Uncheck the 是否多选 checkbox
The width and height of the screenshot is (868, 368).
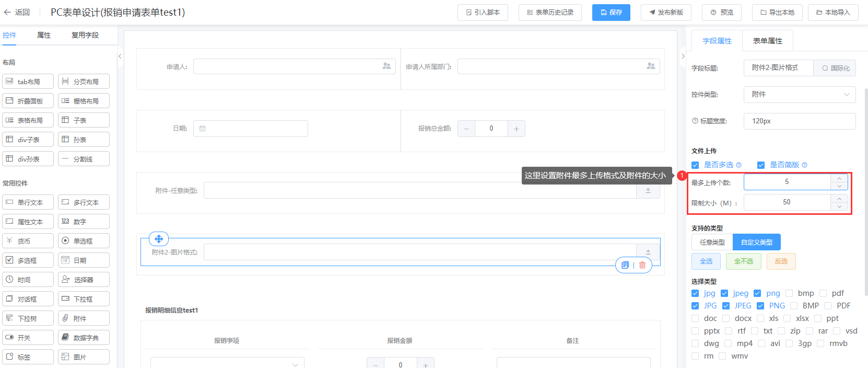tap(695, 165)
